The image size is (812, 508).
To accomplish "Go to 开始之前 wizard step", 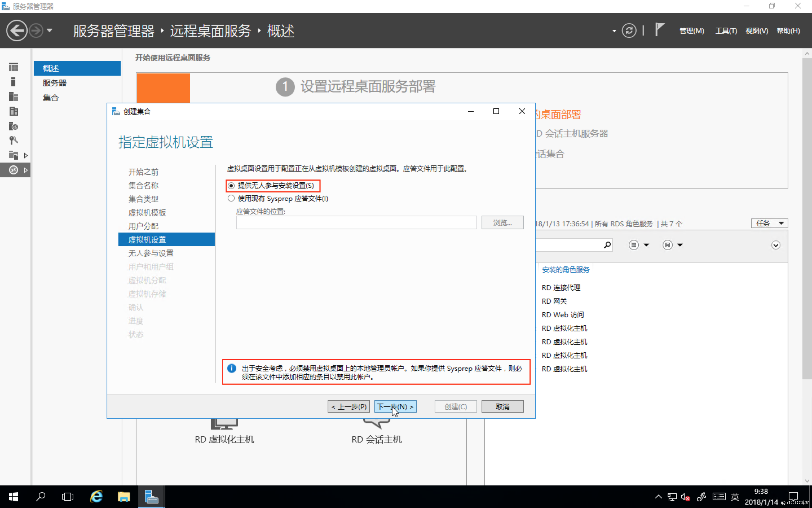I will (x=143, y=172).
